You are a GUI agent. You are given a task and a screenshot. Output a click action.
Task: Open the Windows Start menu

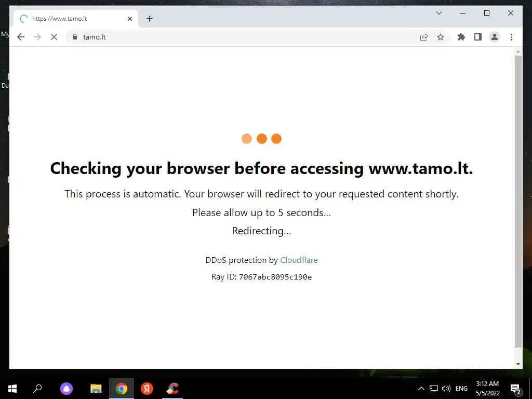(x=12, y=389)
